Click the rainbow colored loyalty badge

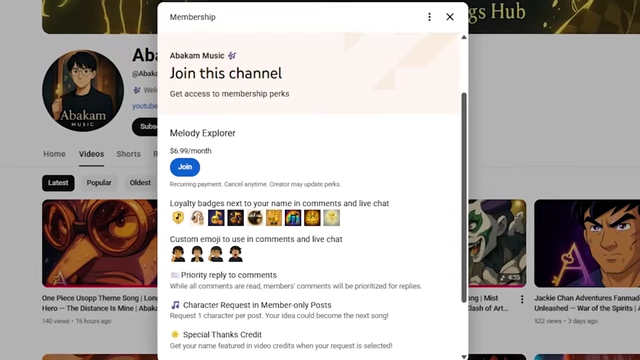point(293,218)
